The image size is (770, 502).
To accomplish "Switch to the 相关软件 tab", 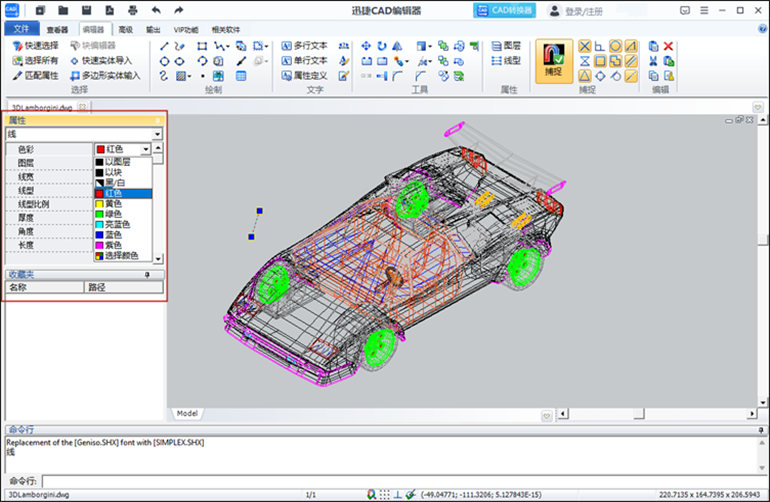I will [226, 29].
